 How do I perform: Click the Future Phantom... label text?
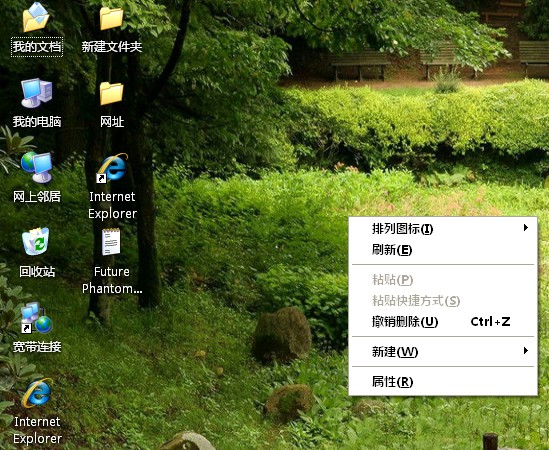[x=112, y=280]
